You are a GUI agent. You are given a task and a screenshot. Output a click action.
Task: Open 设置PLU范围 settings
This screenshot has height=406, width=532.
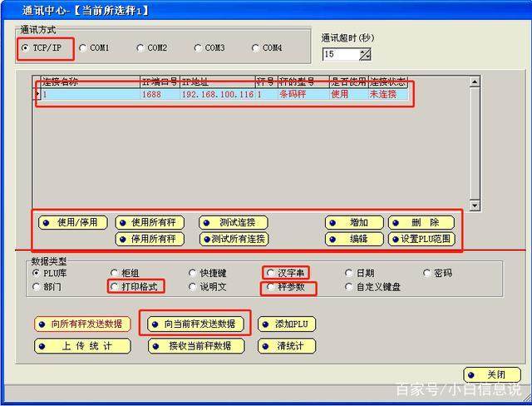(421, 240)
